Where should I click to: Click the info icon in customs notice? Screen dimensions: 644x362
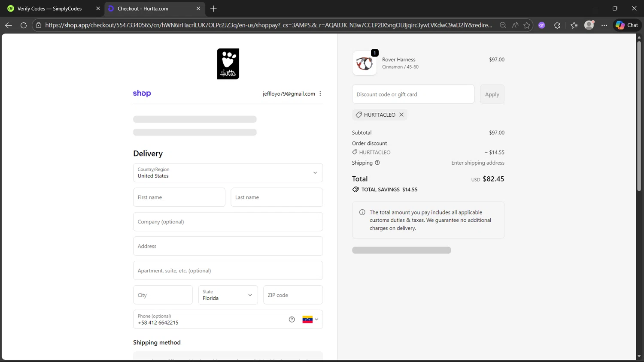[x=362, y=212]
